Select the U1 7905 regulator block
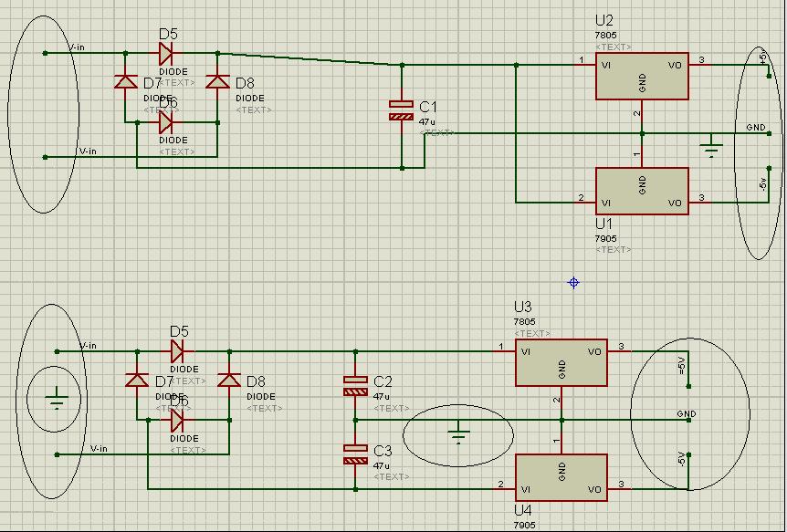787x532 pixels. click(x=642, y=192)
